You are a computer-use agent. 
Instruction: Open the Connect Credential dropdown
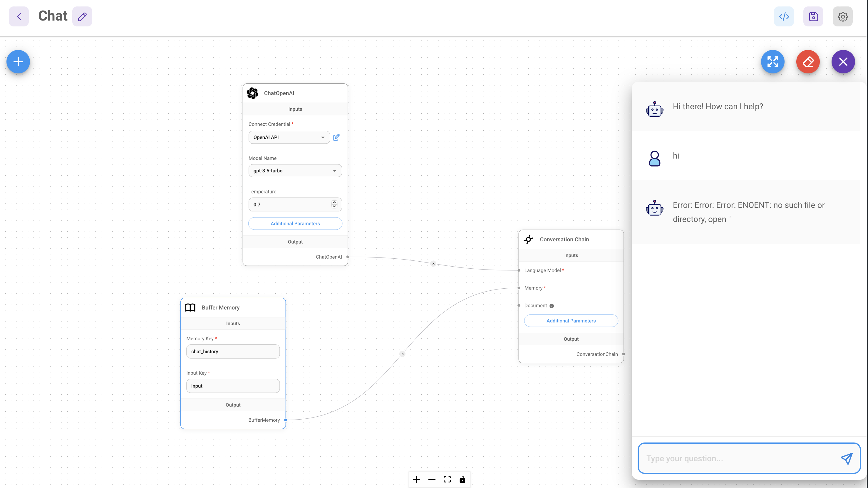point(289,137)
